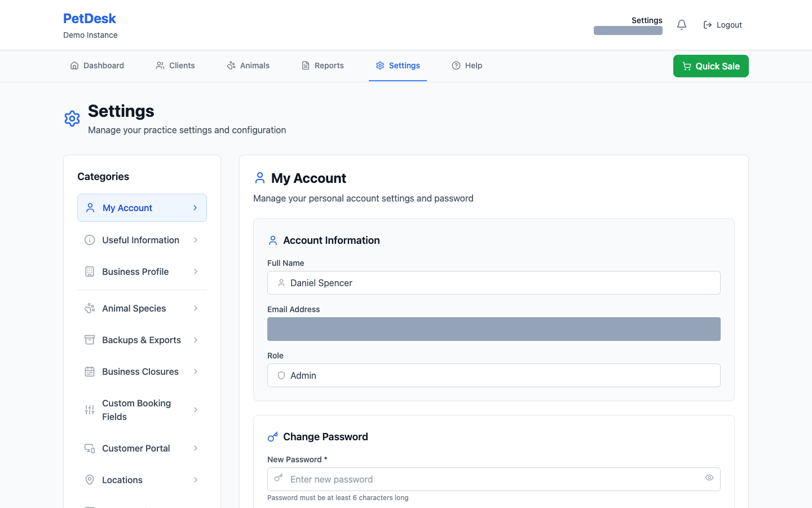Click the large gear icon beside Settings heading
This screenshot has width=812, height=508.
click(72, 119)
